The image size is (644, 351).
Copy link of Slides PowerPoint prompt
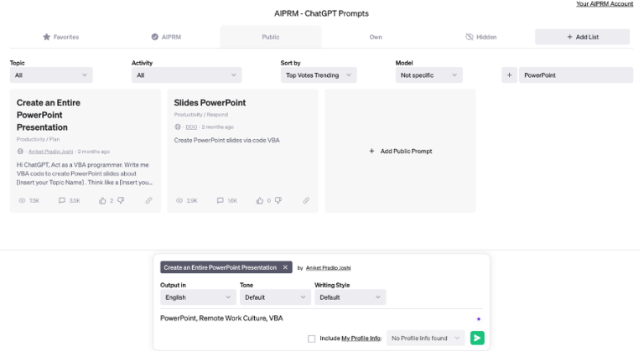coord(306,201)
